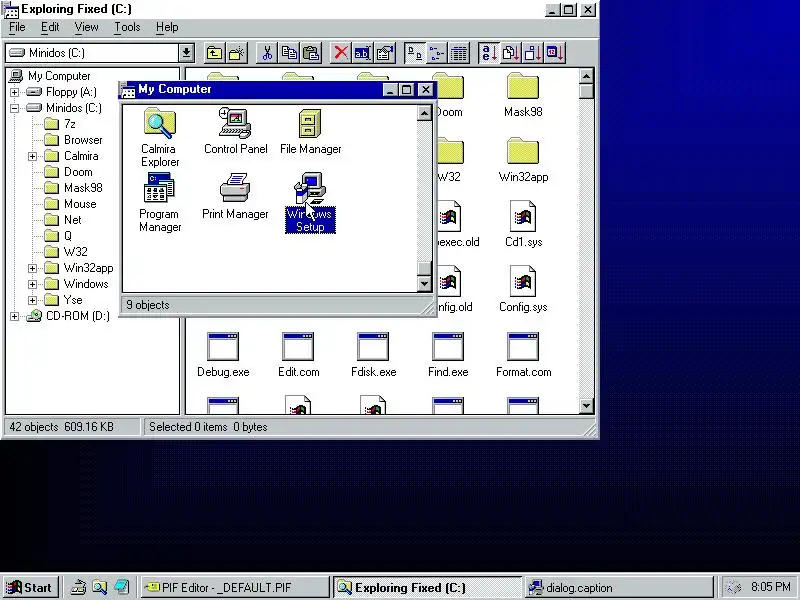Select the Windows Setup icon
Viewport: 800px width, 600px height.
tap(310, 202)
